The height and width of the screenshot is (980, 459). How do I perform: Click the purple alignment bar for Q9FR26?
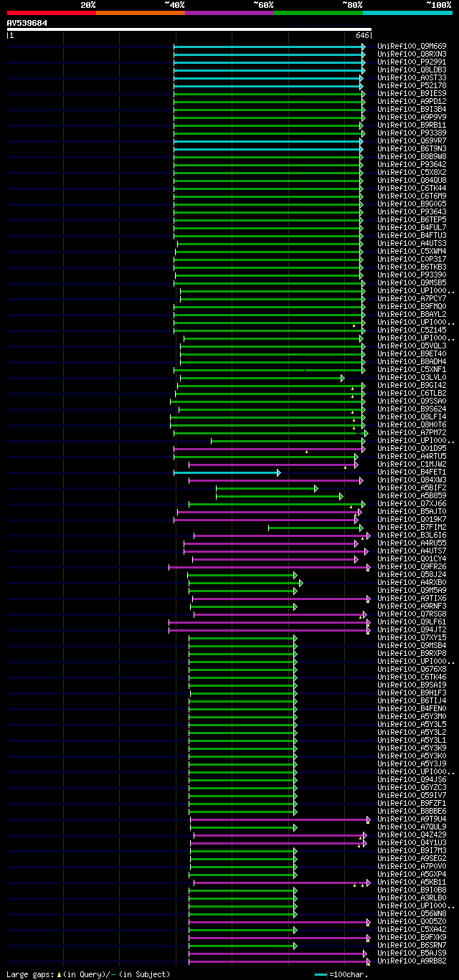coord(269,567)
